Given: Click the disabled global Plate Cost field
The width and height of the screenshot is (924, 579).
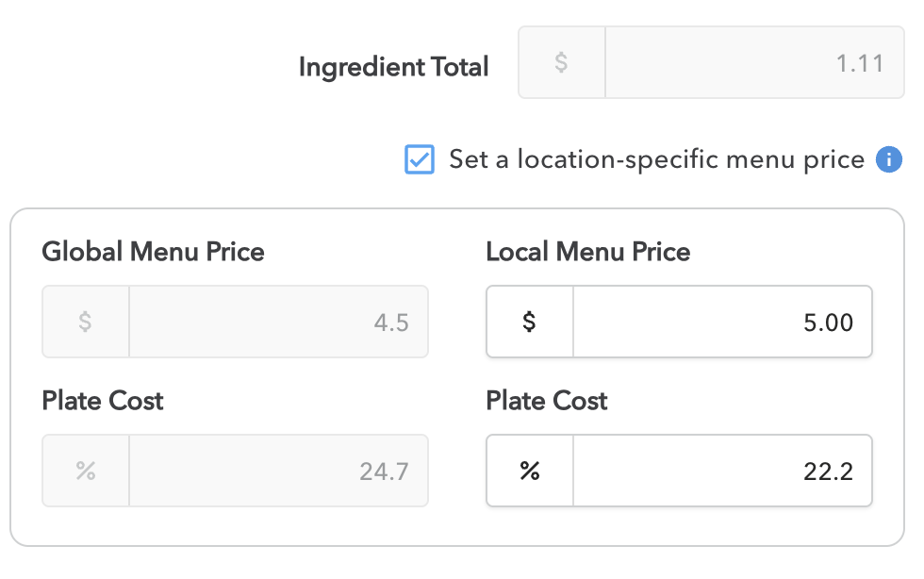Looking at the screenshot, I should click(278, 471).
